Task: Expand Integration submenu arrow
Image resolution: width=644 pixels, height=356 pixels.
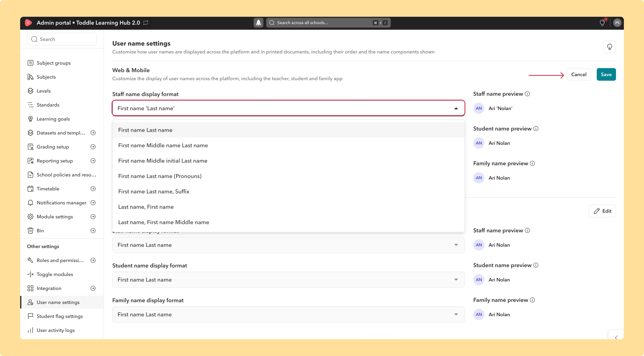Action: coord(93,288)
